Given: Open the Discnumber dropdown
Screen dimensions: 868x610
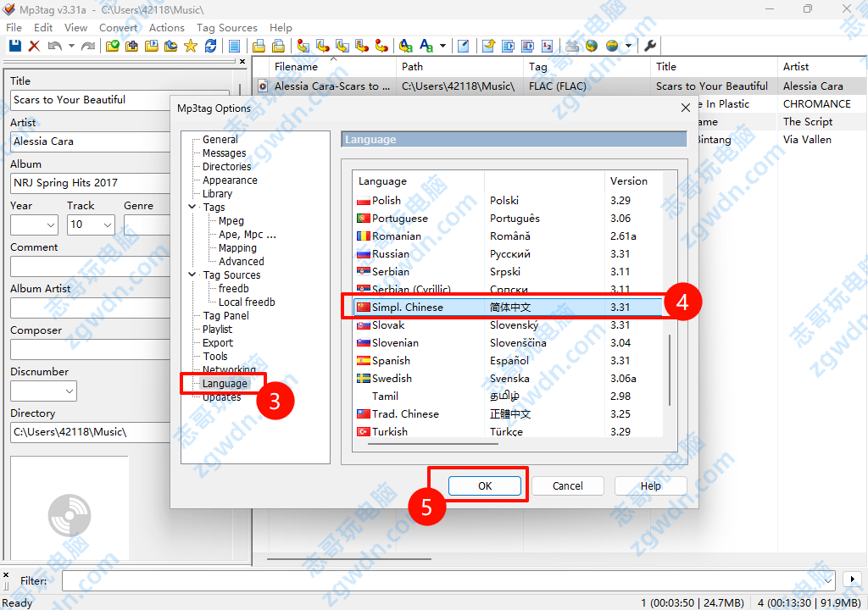Looking at the screenshot, I should [69, 391].
